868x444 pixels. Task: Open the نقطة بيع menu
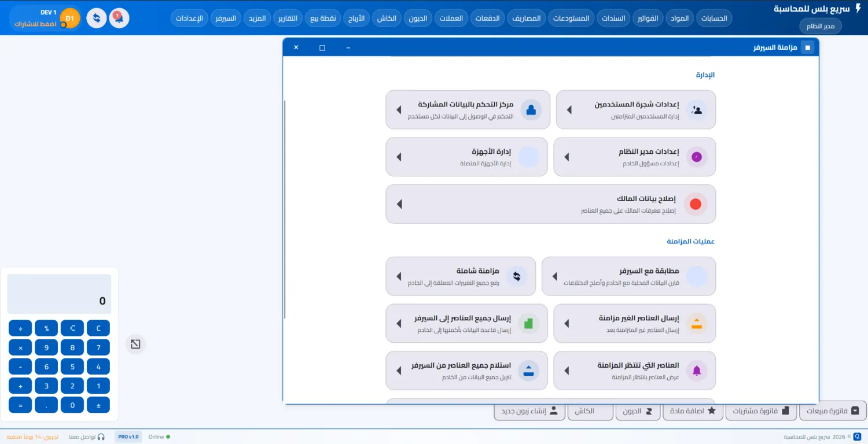[324, 18]
